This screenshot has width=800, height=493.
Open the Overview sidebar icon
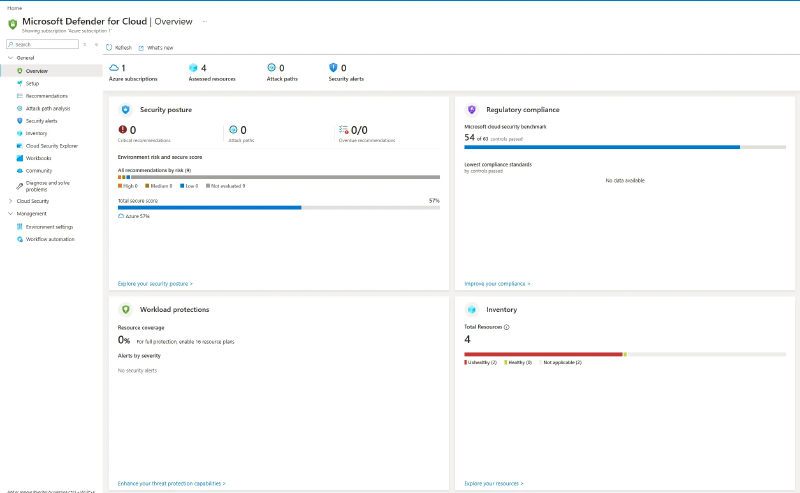(x=20, y=71)
